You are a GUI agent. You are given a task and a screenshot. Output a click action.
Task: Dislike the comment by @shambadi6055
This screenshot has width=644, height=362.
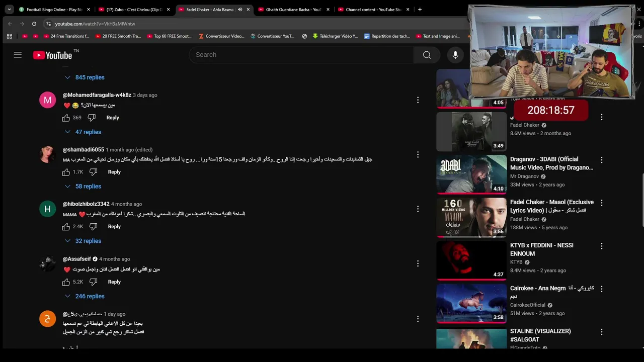[x=93, y=172]
